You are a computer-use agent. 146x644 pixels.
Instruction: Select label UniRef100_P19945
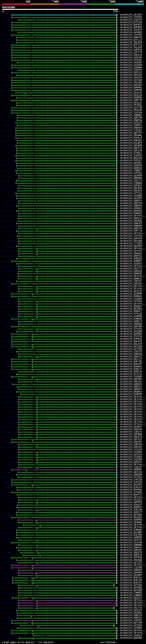click(131, 452)
